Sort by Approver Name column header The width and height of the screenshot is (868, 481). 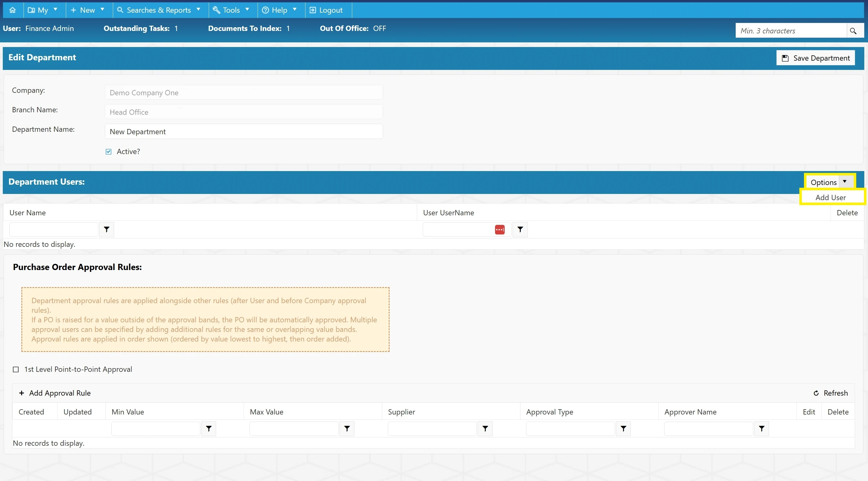click(x=691, y=412)
